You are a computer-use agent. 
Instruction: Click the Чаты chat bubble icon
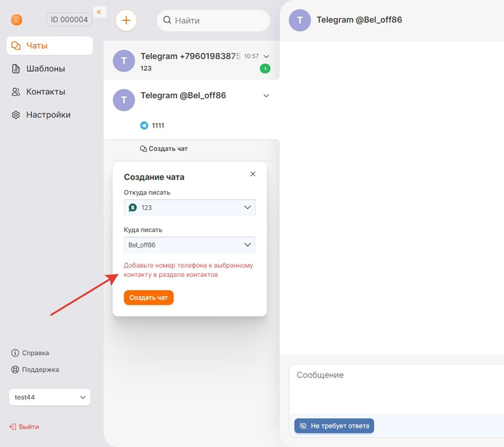coord(16,46)
